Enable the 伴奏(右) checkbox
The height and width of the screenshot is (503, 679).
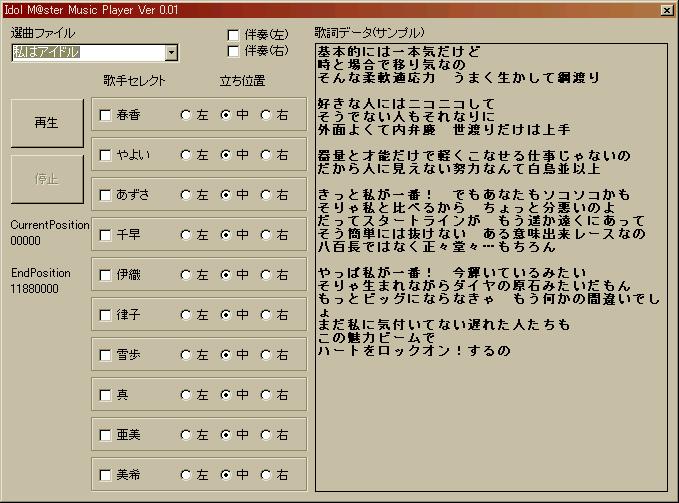point(234,51)
